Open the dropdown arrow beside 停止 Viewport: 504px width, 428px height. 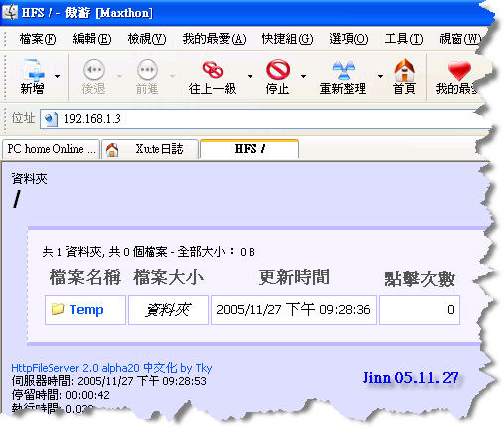pos(303,76)
